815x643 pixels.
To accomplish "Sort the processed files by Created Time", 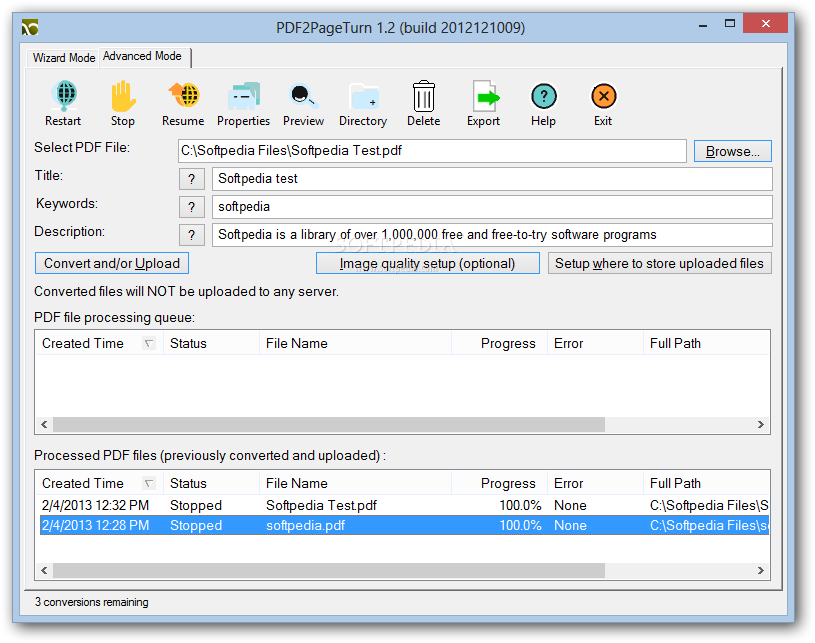I will [x=99, y=483].
